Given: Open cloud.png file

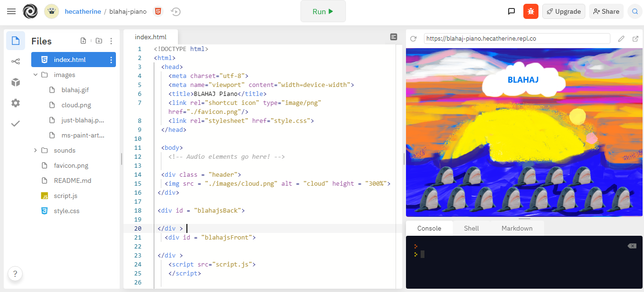Looking at the screenshot, I should point(76,105).
